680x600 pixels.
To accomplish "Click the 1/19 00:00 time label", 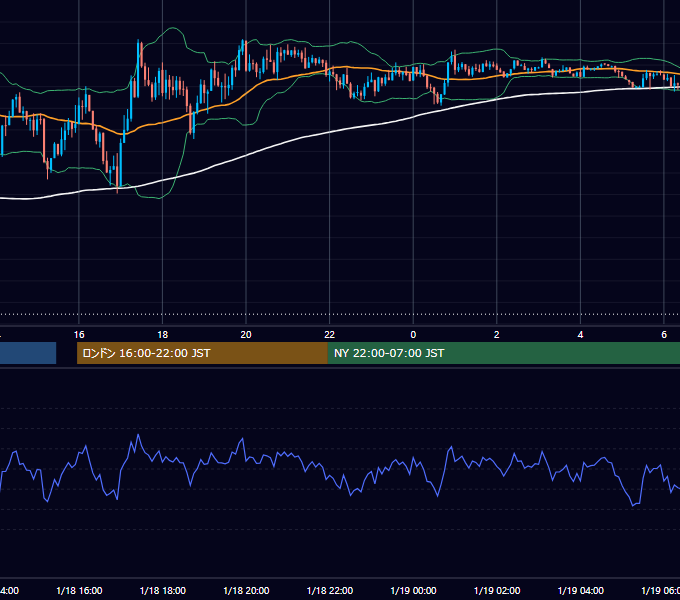I will (x=413, y=590).
